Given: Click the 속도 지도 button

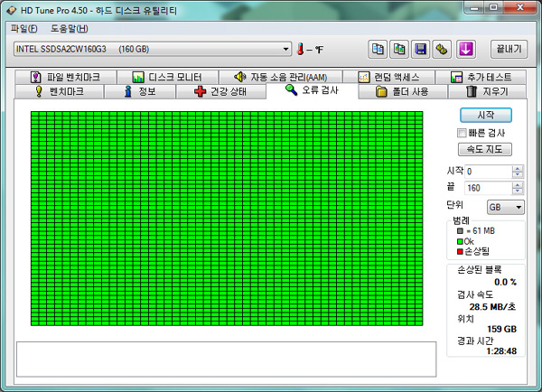Looking at the screenshot, I should pyautogui.click(x=484, y=149).
